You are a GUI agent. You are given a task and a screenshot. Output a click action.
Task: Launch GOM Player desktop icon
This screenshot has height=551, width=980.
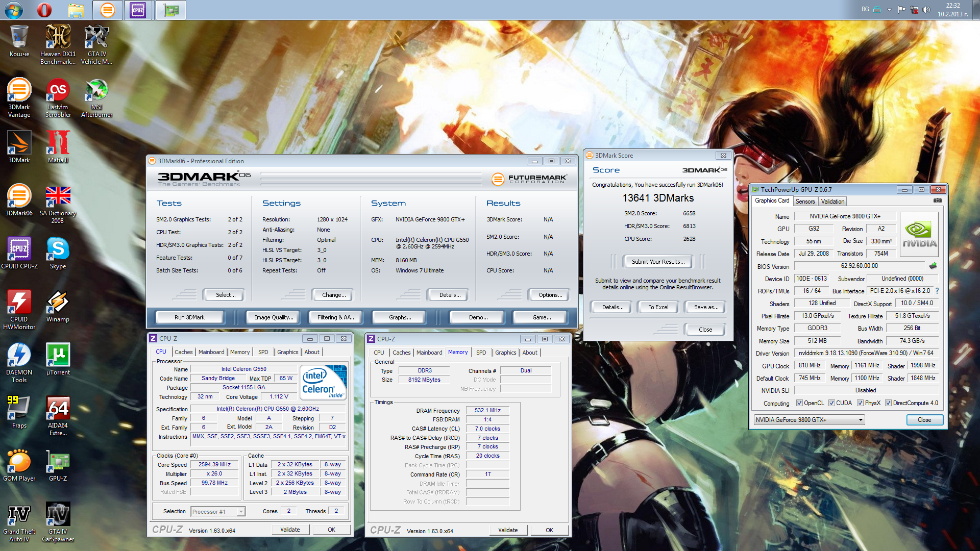coord(19,465)
